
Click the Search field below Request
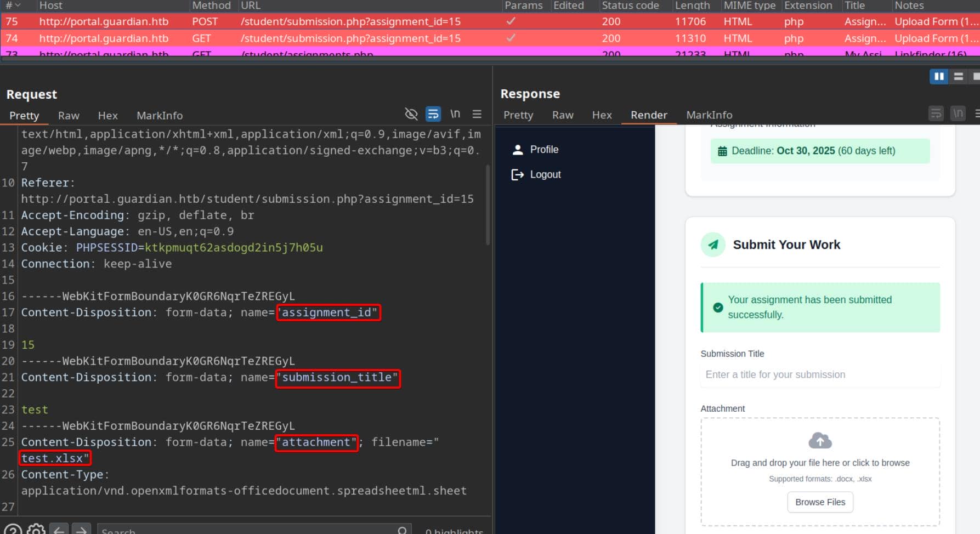254,530
